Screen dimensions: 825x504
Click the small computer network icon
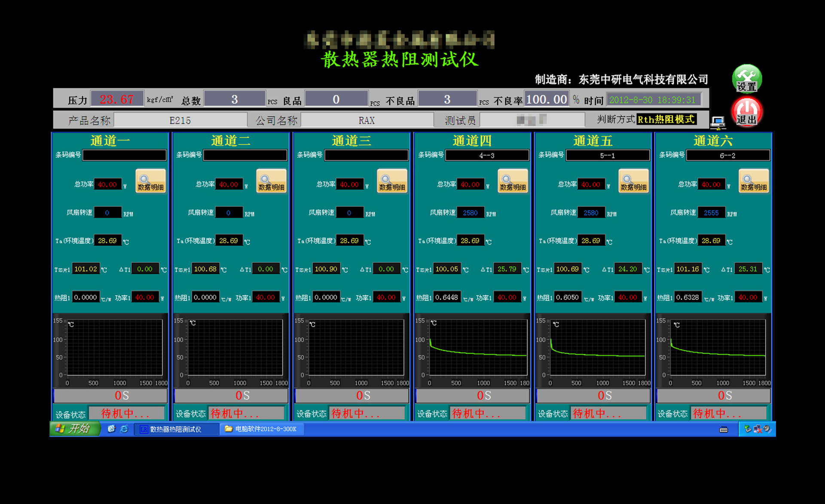pyautogui.click(x=718, y=122)
